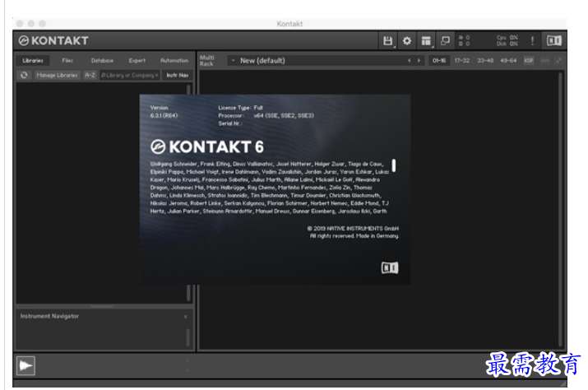Click the Instrument Navigator title
Viewport: 588px width, 390px height.
[x=49, y=316]
